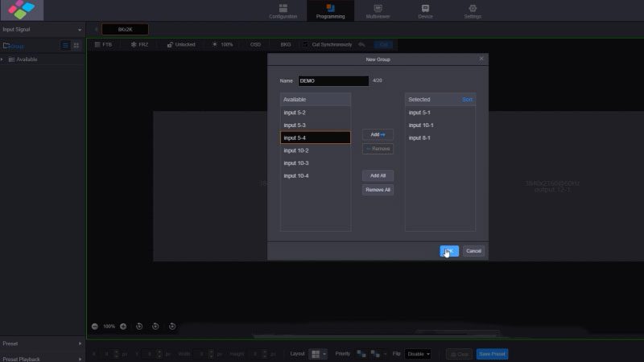Select input 5-1 in Selected list
644x362 pixels.
[x=440, y=113]
